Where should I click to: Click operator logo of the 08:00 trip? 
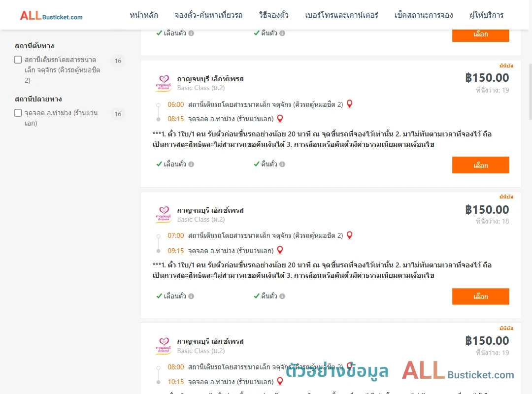click(x=164, y=346)
